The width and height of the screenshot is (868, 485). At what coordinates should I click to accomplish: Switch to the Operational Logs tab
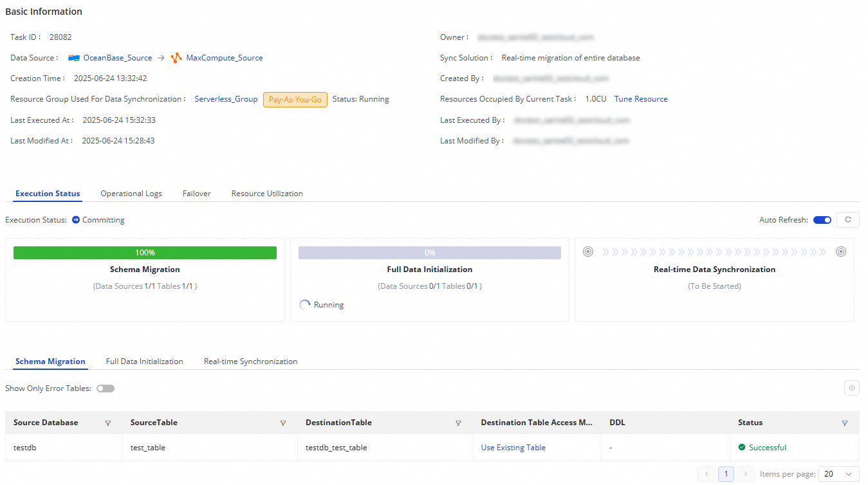(131, 194)
